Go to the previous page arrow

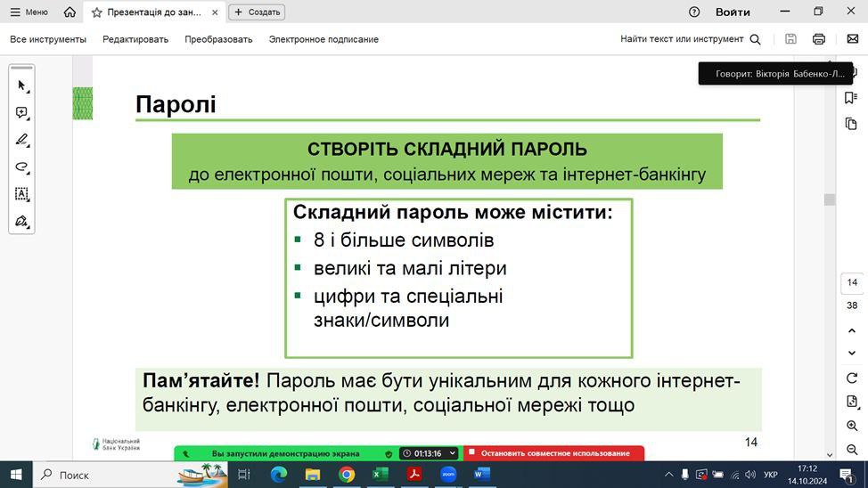pos(852,329)
